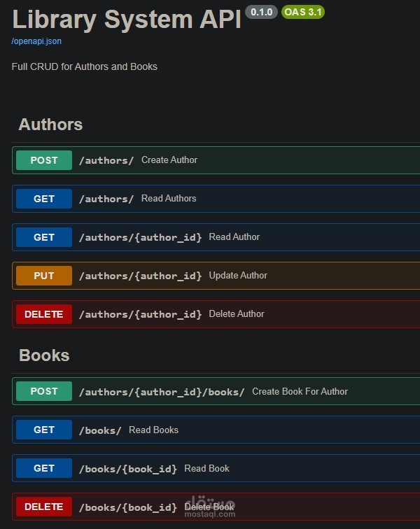Click /authors/{author_id} path in Update Author row
This screenshot has width=420, height=529.
140,276
